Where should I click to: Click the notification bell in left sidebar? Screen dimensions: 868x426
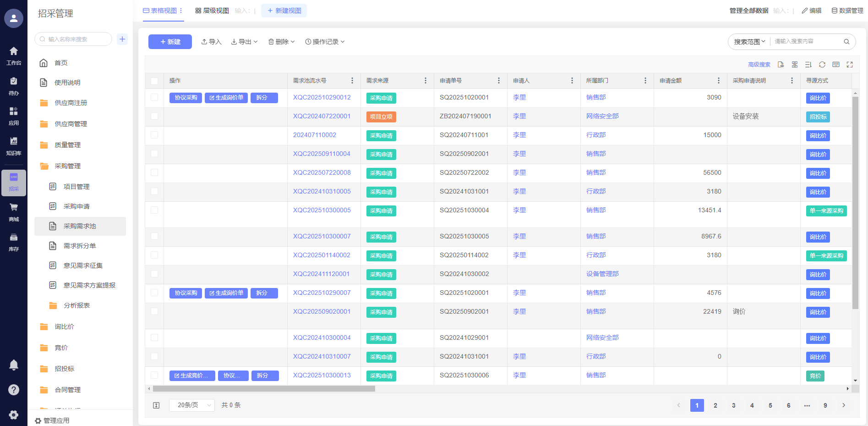14,365
